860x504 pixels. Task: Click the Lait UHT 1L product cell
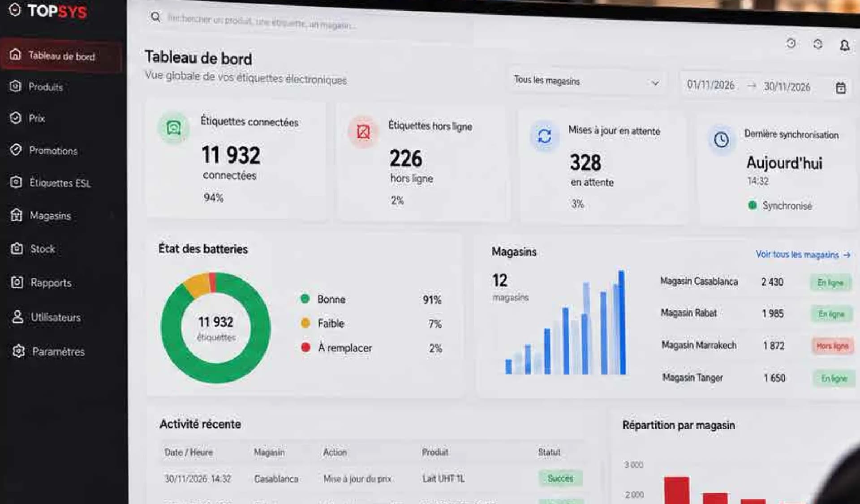[x=443, y=478]
